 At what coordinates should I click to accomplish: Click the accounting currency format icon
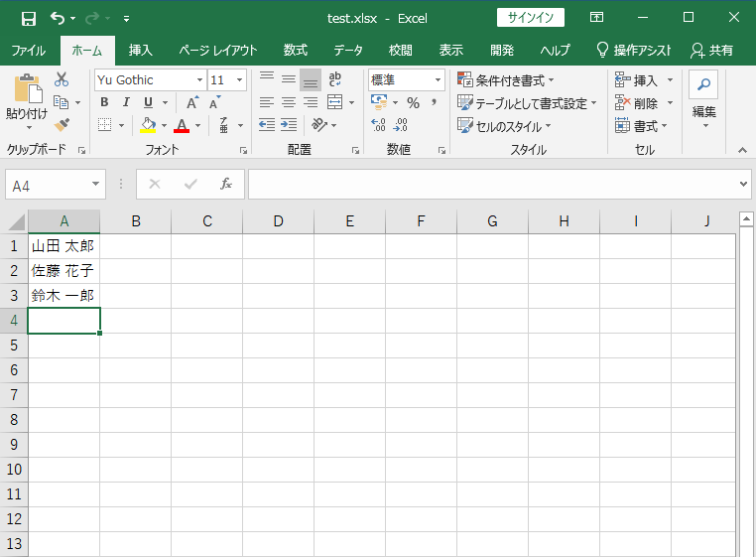click(x=379, y=102)
